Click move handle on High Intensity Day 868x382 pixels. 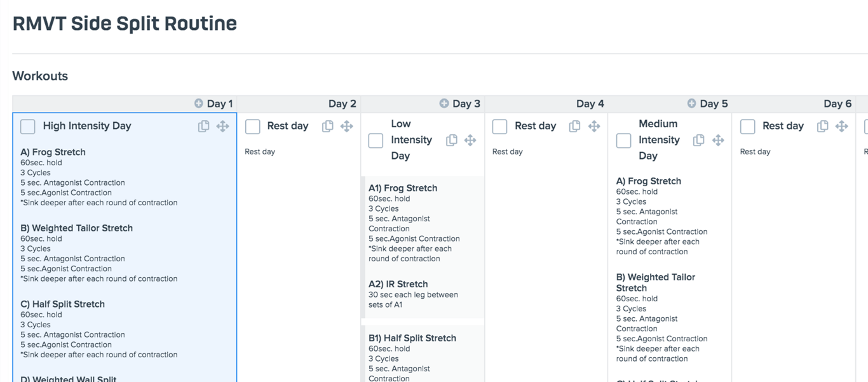[222, 126]
